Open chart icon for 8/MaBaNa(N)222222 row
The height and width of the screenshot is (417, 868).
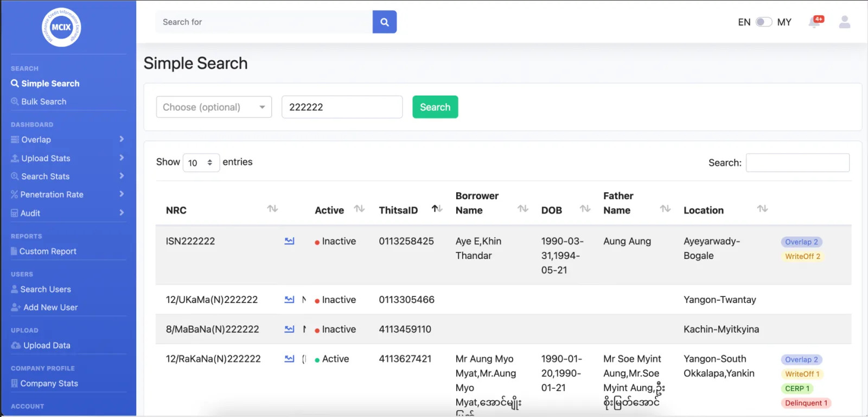pos(290,329)
